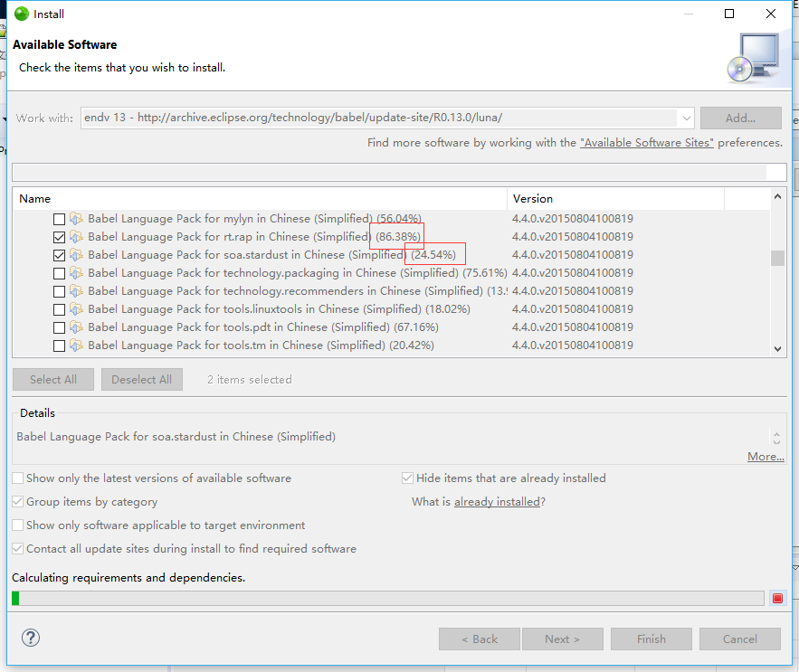Screen dimensions: 799x672
Task: Click the Details text for soa.stardust pack
Action: (x=176, y=437)
